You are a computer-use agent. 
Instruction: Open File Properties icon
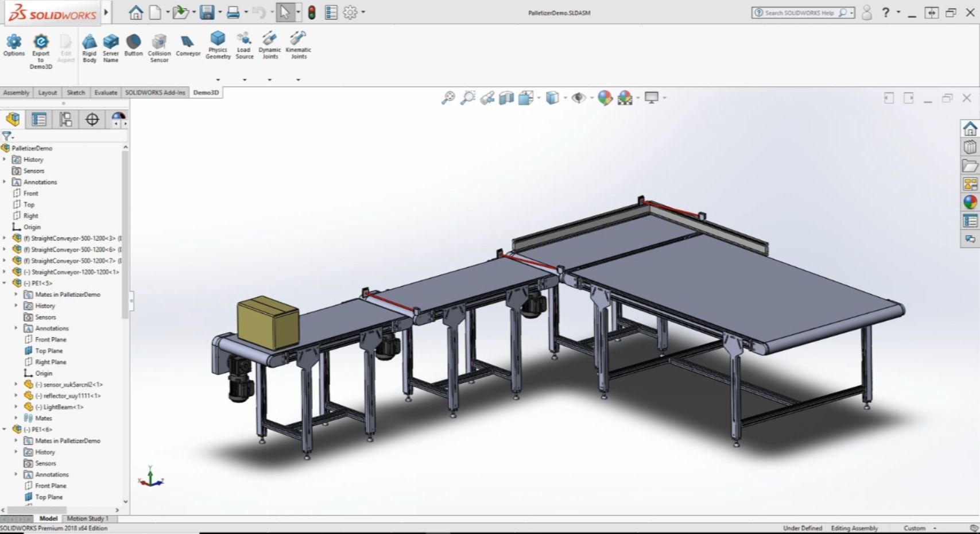(x=331, y=12)
